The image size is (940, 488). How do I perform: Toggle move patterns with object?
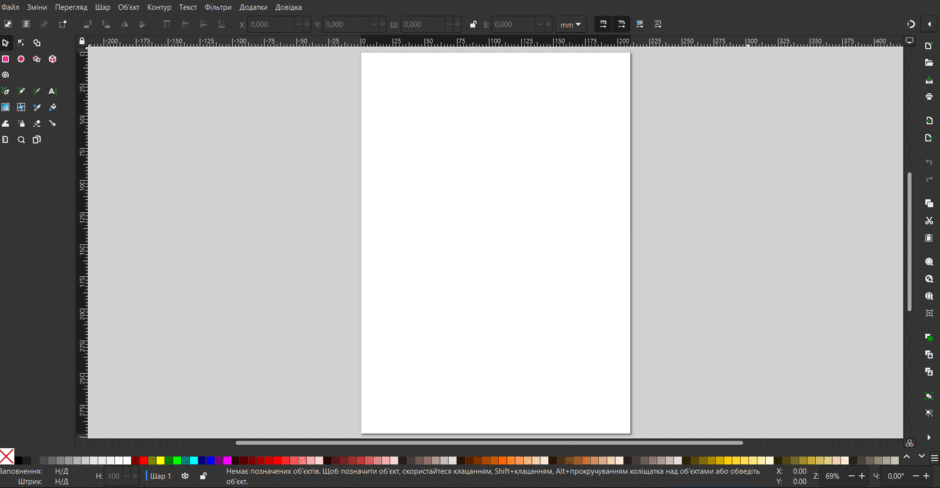click(658, 25)
